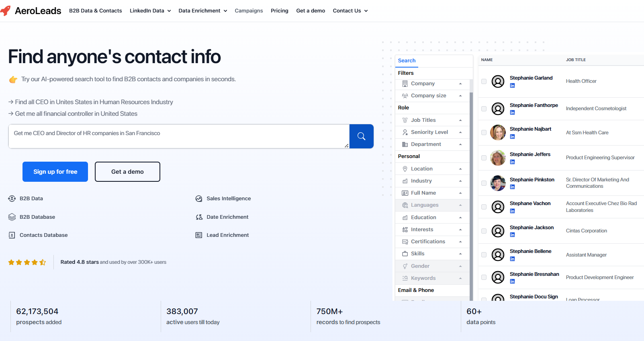The height and width of the screenshot is (341, 644).
Task: Open Stephanie Garland's LinkedIn icon
Action: [512, 86]
